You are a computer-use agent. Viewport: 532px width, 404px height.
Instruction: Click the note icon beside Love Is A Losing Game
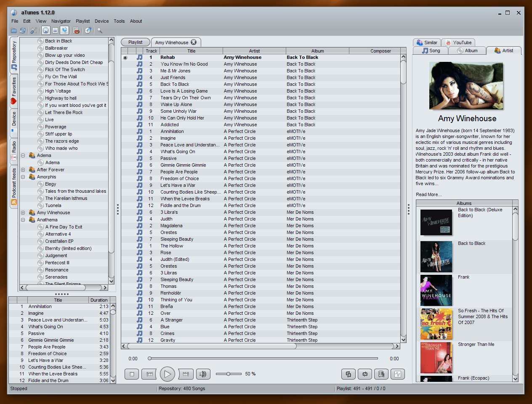[139, 91]
